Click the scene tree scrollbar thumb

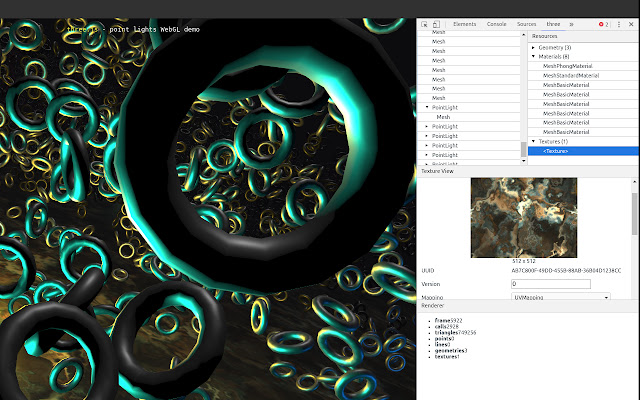coord(523,150)
